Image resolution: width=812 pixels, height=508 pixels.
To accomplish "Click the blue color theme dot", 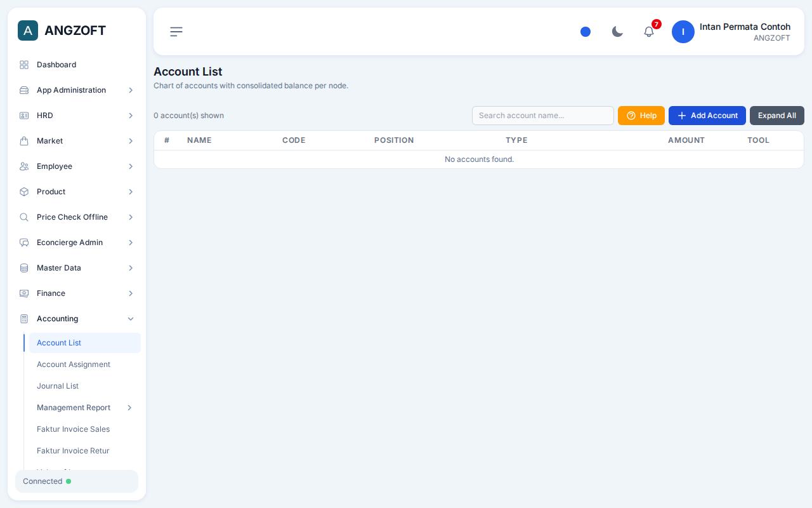I will tap(586, 32).
